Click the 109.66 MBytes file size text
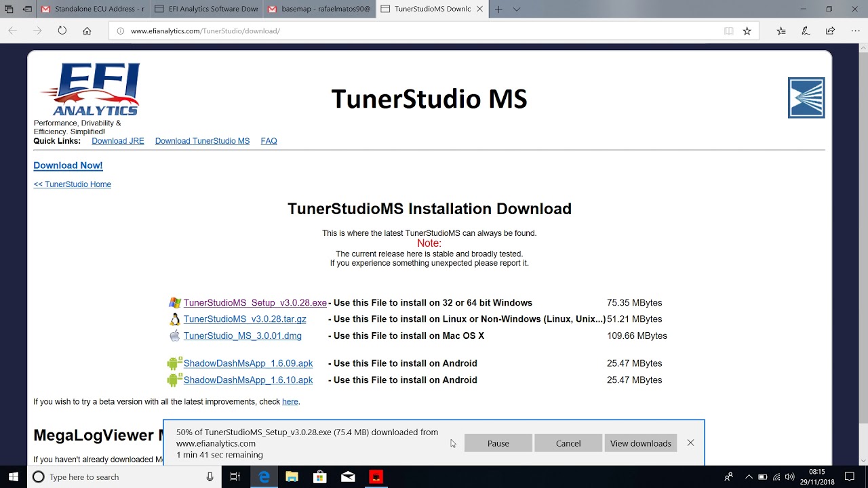The width and height of the screenshot is (868, 488). click(x=637, y=336)
